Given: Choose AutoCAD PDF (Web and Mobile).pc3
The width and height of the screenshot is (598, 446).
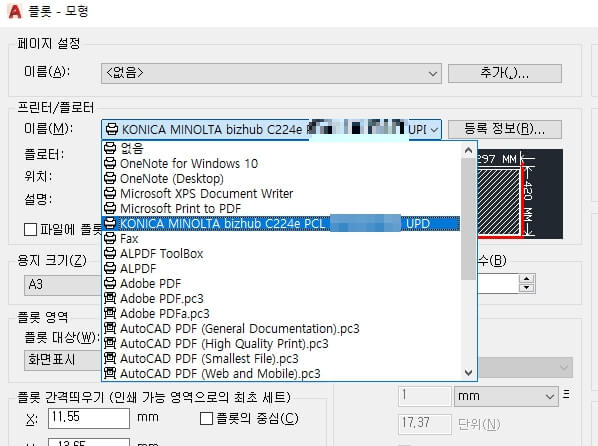Looking at the screenshot, I should (281, 373).
